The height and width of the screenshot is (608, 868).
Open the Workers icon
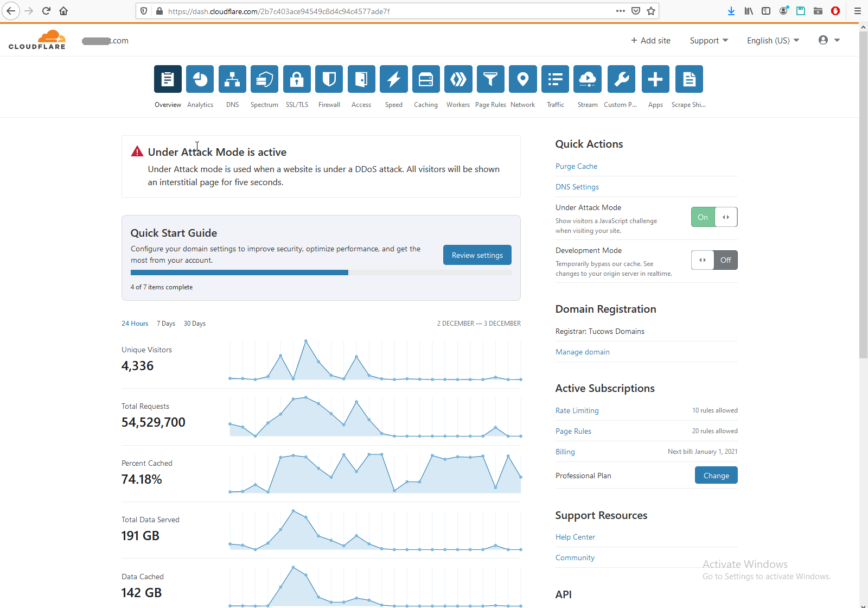458,79
